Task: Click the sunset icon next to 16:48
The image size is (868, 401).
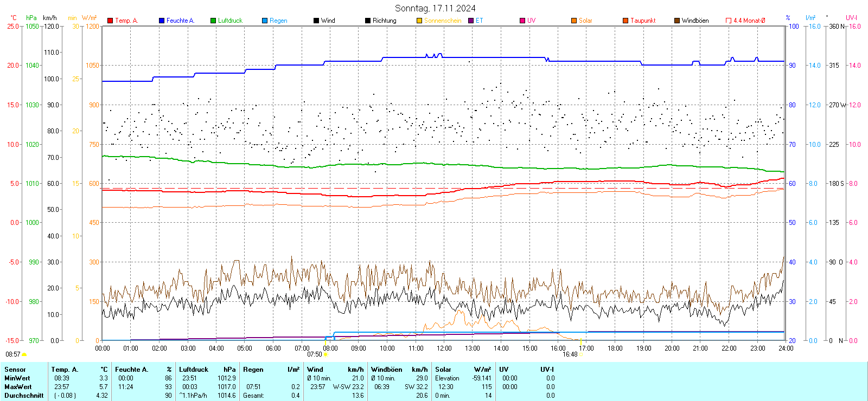Action: tap(580, 354)
